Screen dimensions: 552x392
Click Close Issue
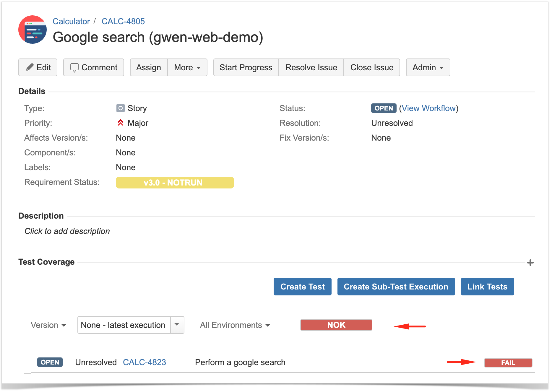(x=372, y=67)
